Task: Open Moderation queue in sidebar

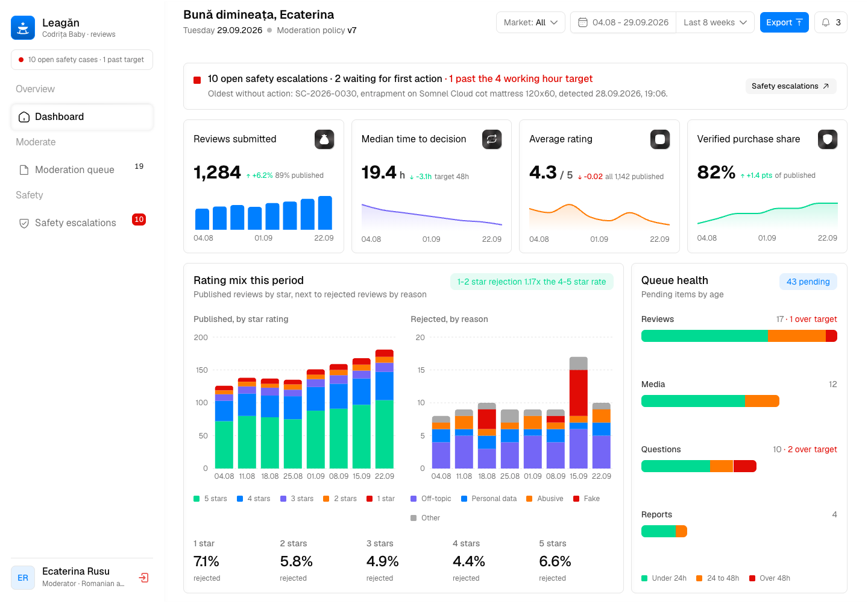Action: click(82, 170)
